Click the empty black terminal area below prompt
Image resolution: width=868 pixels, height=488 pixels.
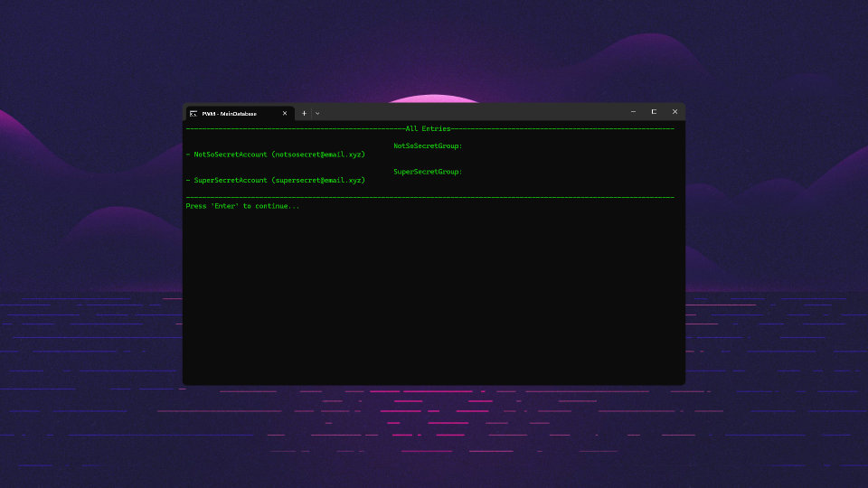point(434,298)
